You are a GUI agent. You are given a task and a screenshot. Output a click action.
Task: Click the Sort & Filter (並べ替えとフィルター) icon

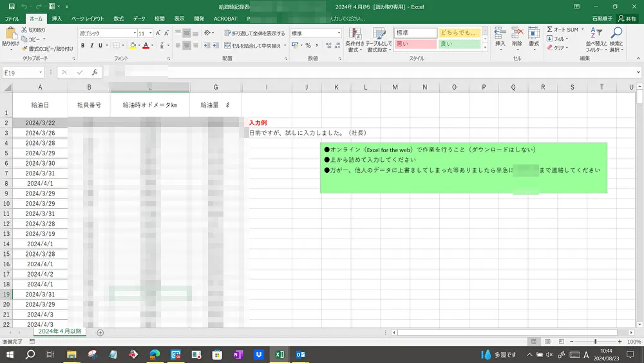(x=596, y=39)
